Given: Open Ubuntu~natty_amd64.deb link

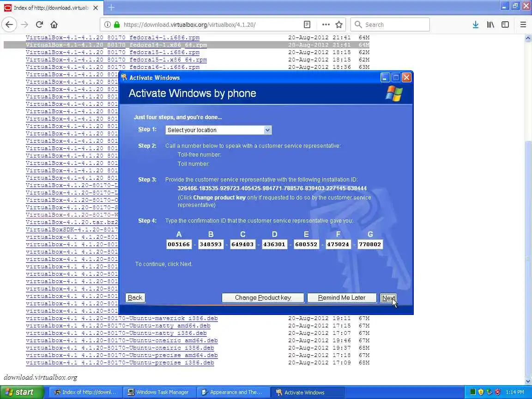Looking at the screenshot, I should [x=118, y=326].
